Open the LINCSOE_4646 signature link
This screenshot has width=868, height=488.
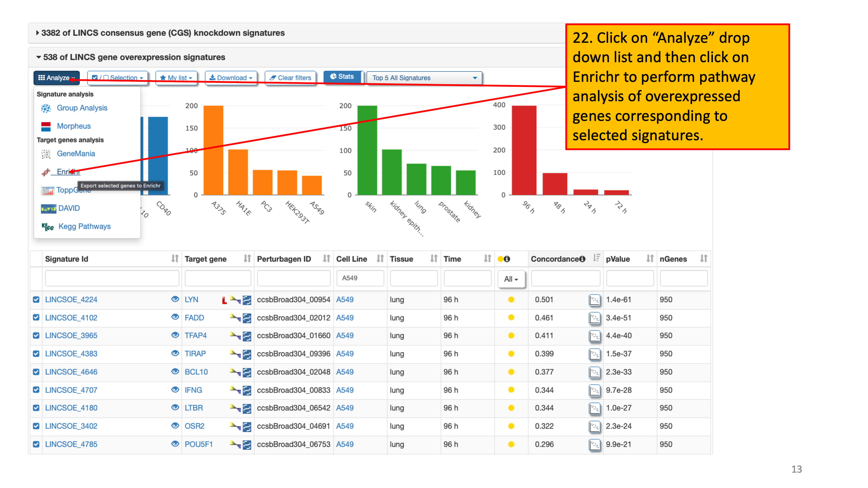pos(71,372)
